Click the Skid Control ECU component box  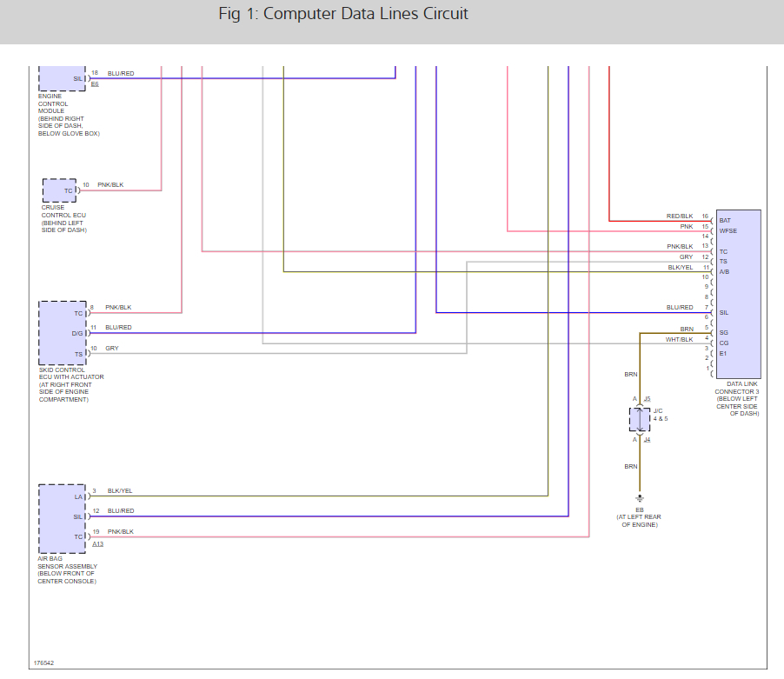point(63,333)
